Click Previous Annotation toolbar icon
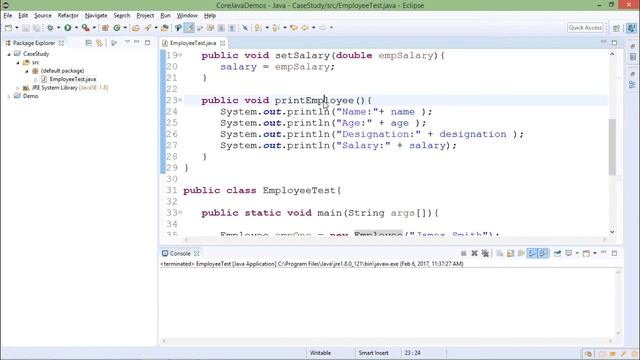This screenshot has width=640, height=360. pos(276,28)
